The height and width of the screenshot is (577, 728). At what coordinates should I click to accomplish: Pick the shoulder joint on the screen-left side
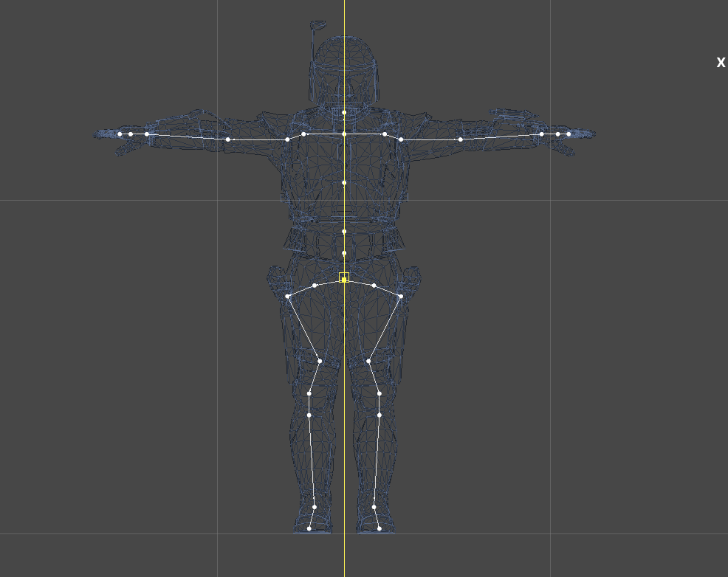point(287,139)
